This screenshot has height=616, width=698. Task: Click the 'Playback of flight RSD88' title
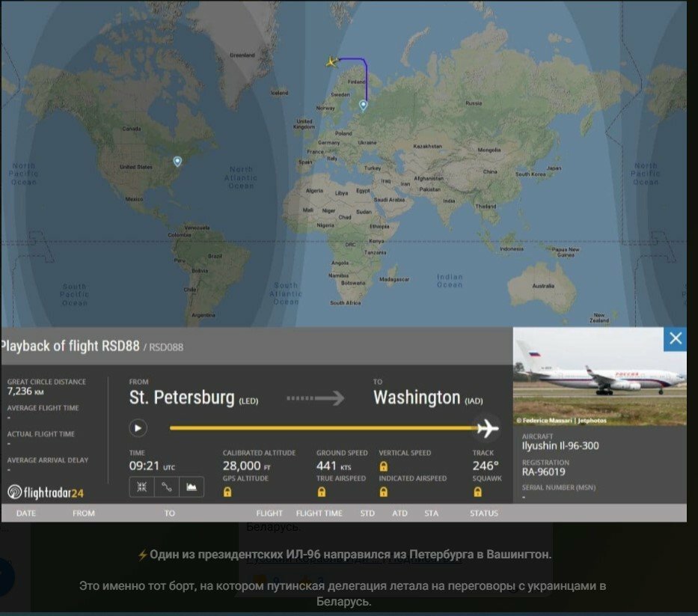(70, 346)
